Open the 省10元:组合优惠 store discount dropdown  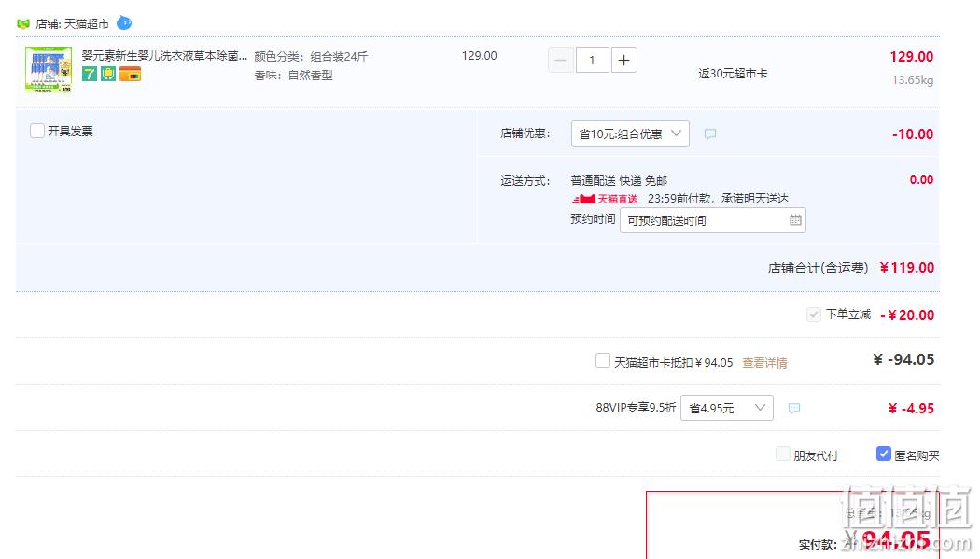630,133
